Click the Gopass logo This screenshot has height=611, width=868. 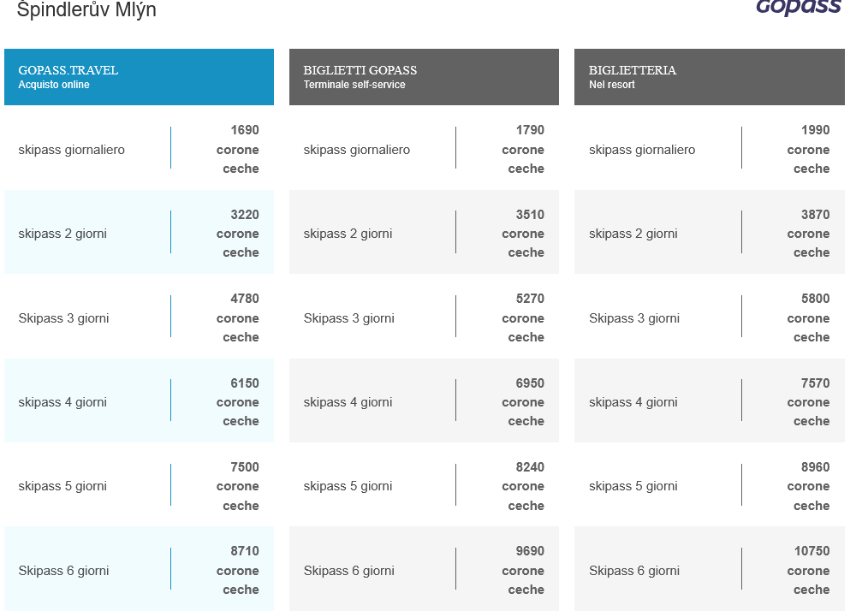(799, 7)
